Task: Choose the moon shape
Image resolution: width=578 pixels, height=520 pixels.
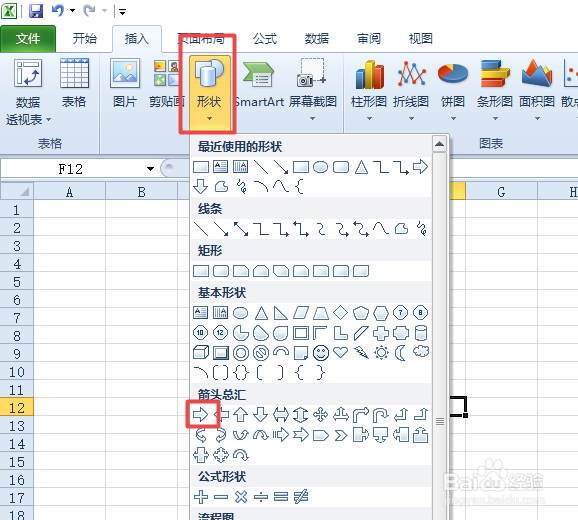Action: click(400, 353)
